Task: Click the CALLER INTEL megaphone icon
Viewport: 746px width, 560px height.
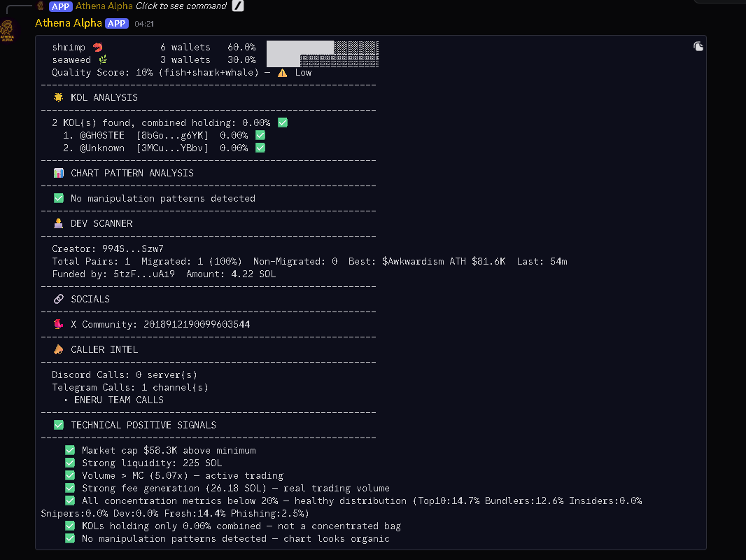Action: (59, 349)
